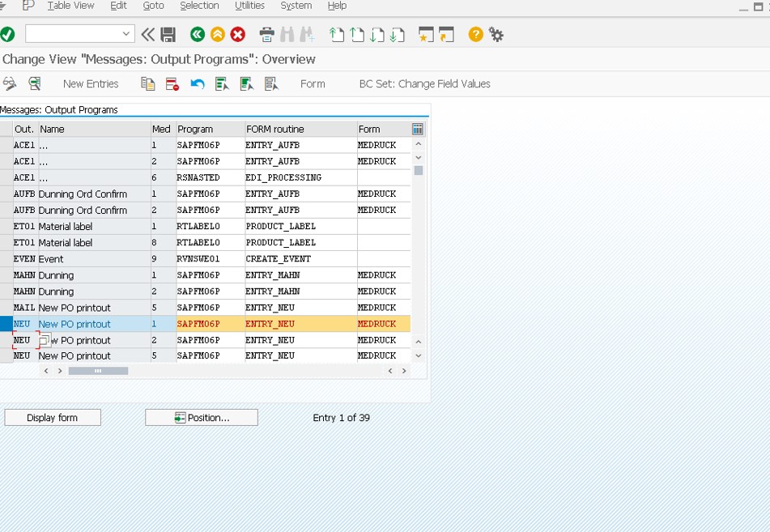Print the list using the printer icon
The image size is (770, 532).
click(266, 34)
